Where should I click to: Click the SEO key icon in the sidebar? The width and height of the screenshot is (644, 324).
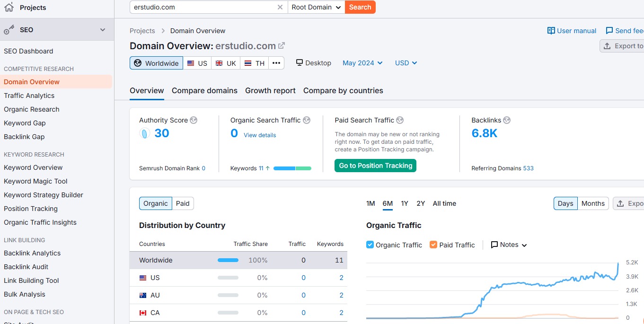point(9,30)
